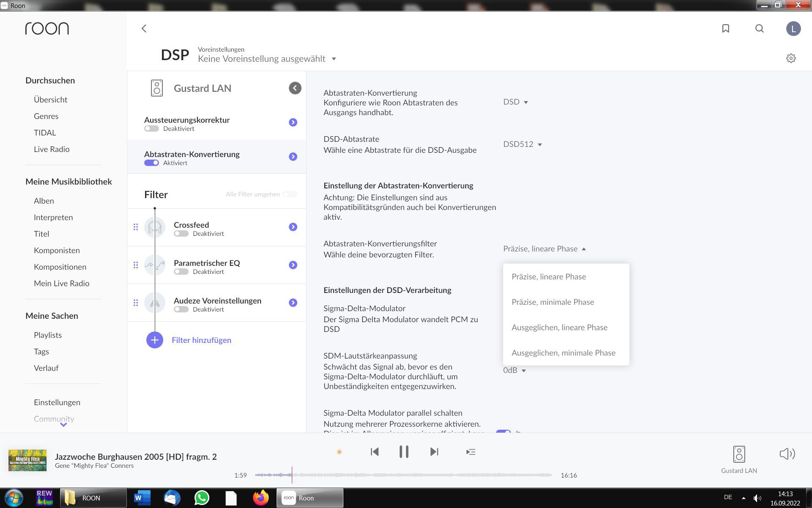Click the plus Filter hinzufügen icon
The height and width of the screenshot is (508, 812).
155,340
